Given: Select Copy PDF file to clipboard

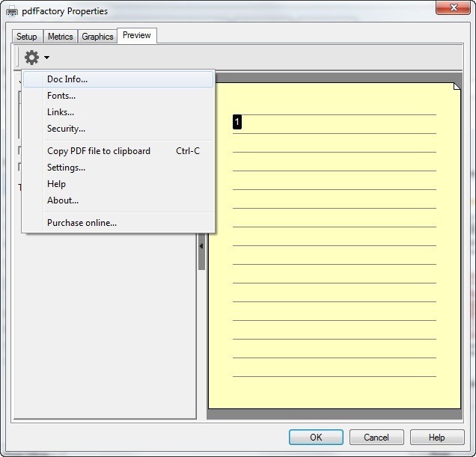Looking at the screenshot, I should click(x=118, y=151).
